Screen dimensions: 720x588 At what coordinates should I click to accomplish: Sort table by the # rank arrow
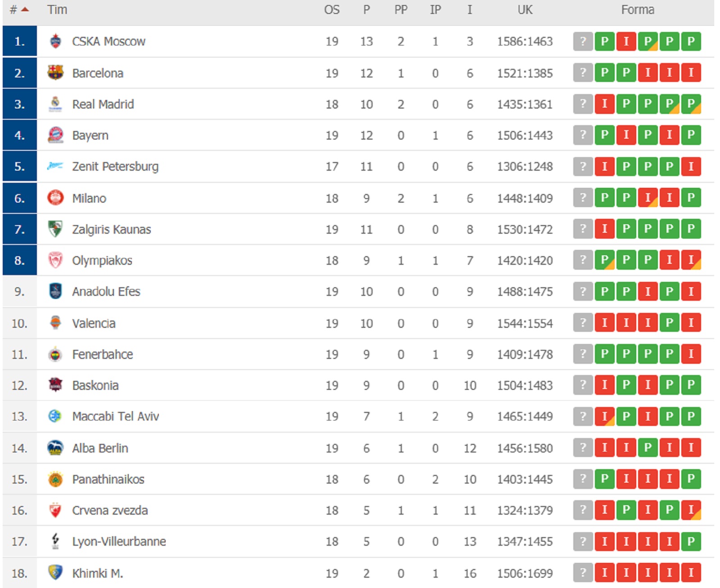pos(25,9)
